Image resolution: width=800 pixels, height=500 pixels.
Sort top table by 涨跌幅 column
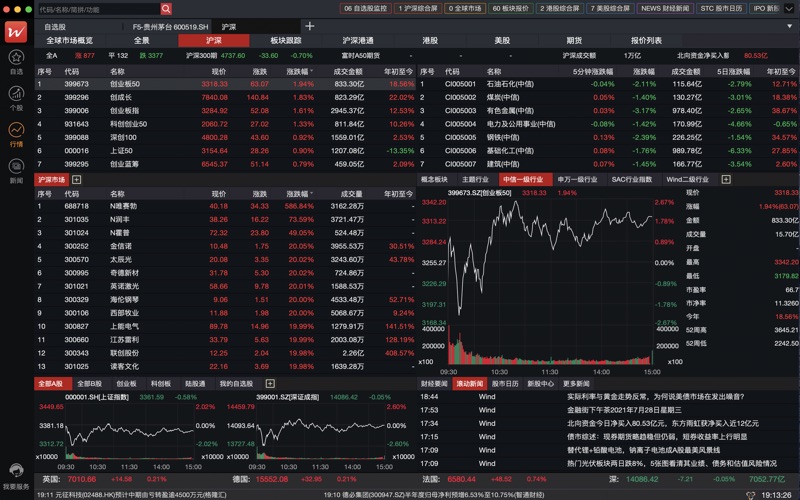coord(299,71)
